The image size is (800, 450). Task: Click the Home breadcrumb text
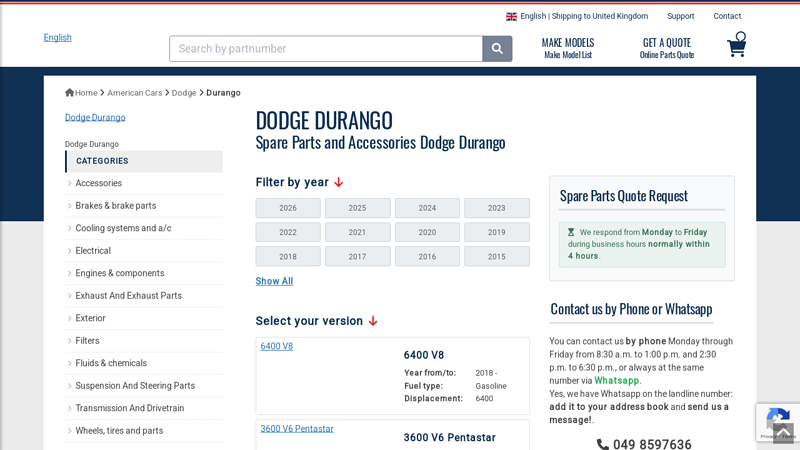click(x=86, y=93)
